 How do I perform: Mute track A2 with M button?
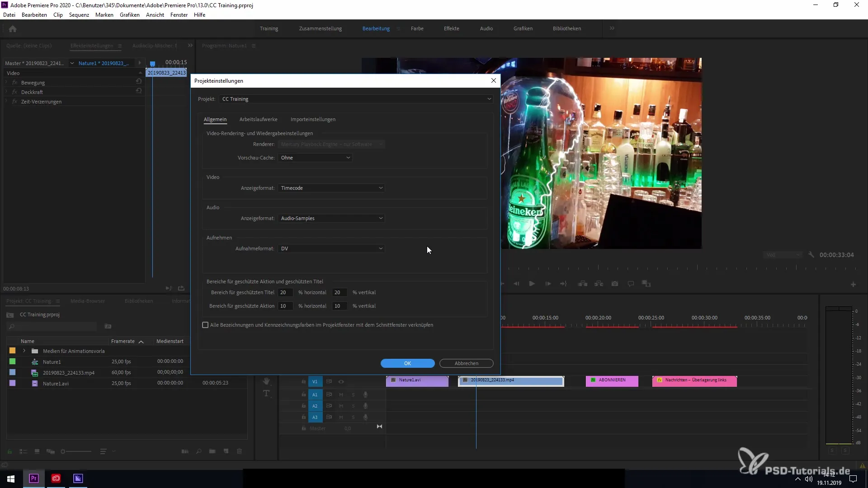click(x=341, y=406)
